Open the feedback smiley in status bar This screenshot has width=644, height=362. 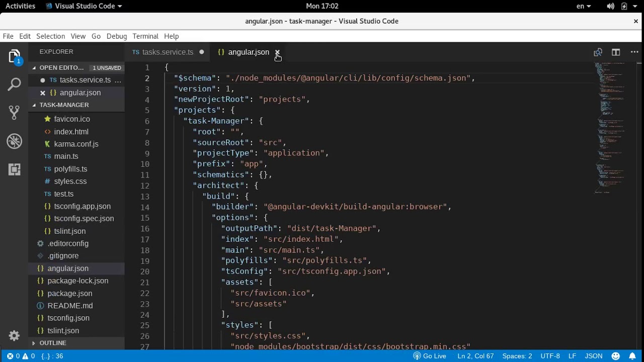(x=616, y=356)
